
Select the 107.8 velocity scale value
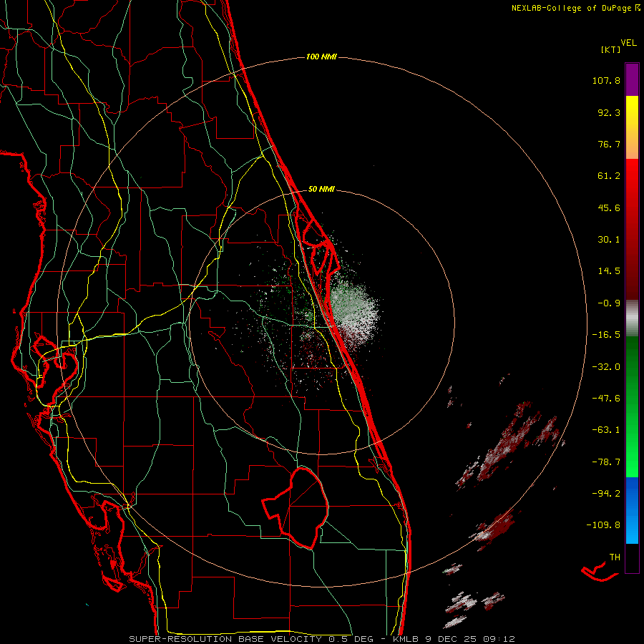click(x=606, y=80)
